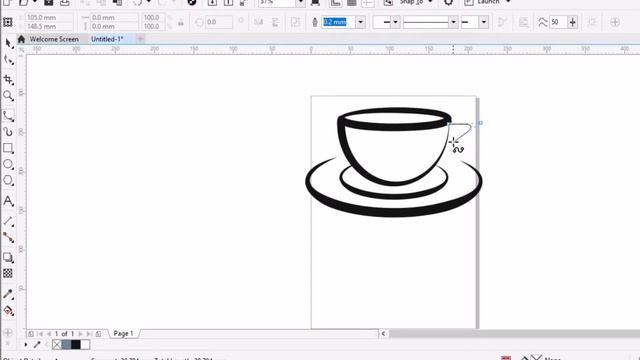Screen dimensions: 640x360
Task: Click the object origin grid icon
Action: click(7, 22)
